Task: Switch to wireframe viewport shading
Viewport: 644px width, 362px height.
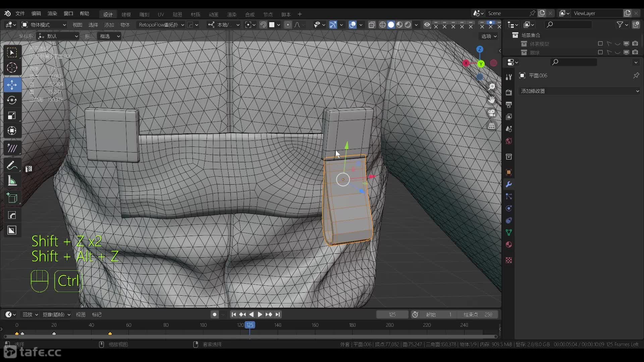Action: pos(382,25)
